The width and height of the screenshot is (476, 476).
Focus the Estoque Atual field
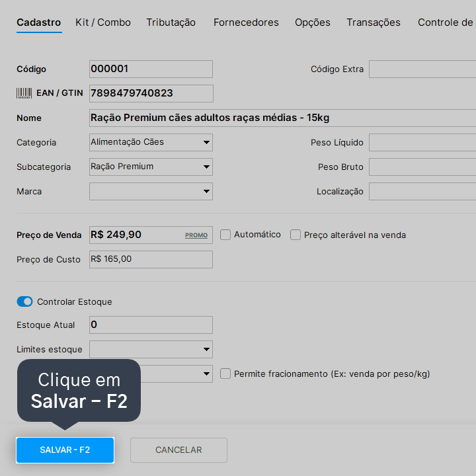click(151, 325)
